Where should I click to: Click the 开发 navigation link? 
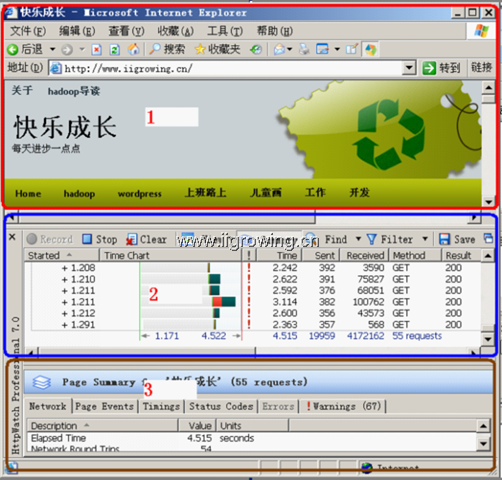click(359, 193)
